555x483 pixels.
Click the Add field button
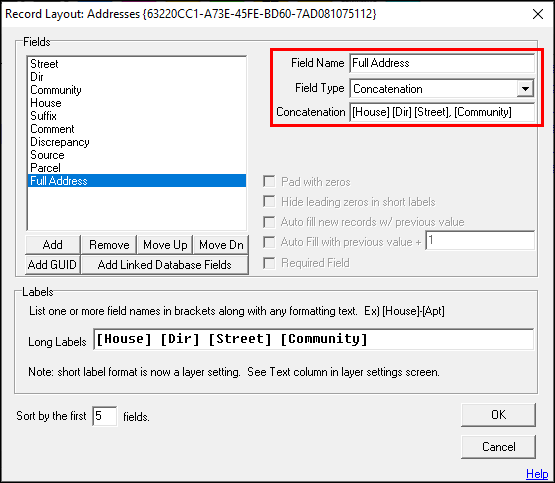click(x=53, y=245)
